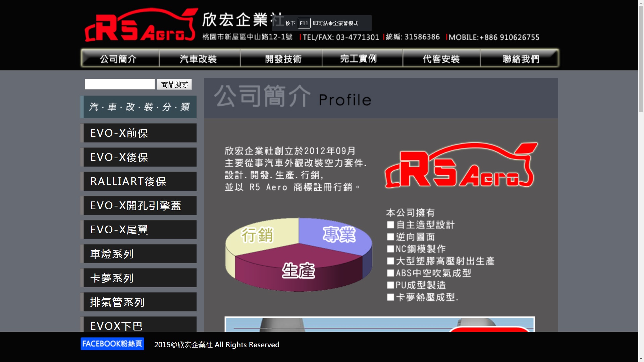Click the 自主造型設計 list item
Screen dimensions: 644x362
421,225
